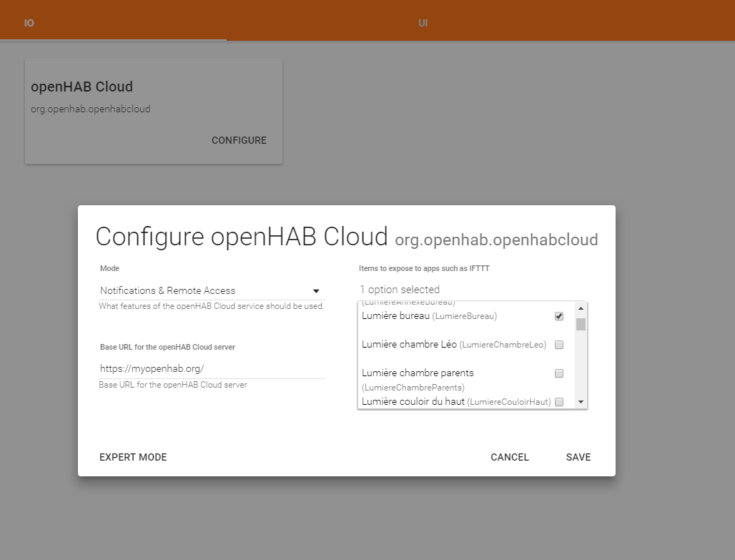Uncheck the Lumière bureau checkbox
The height and width of the screenshot is (560, 735).
pos(558,316)
